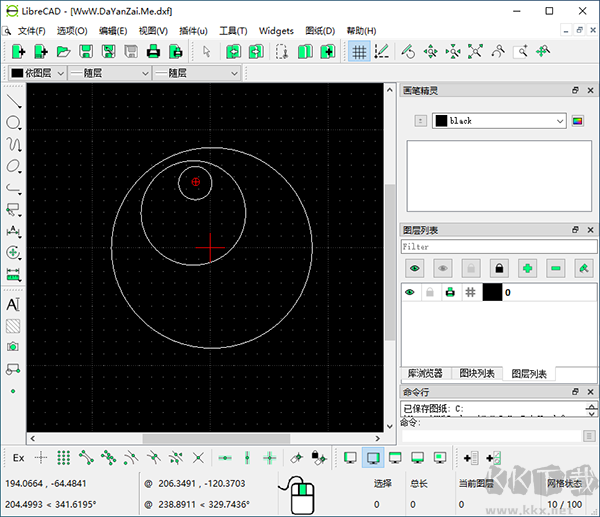Select the Ellipse tool in left toolbar

(x=14, y=166)
